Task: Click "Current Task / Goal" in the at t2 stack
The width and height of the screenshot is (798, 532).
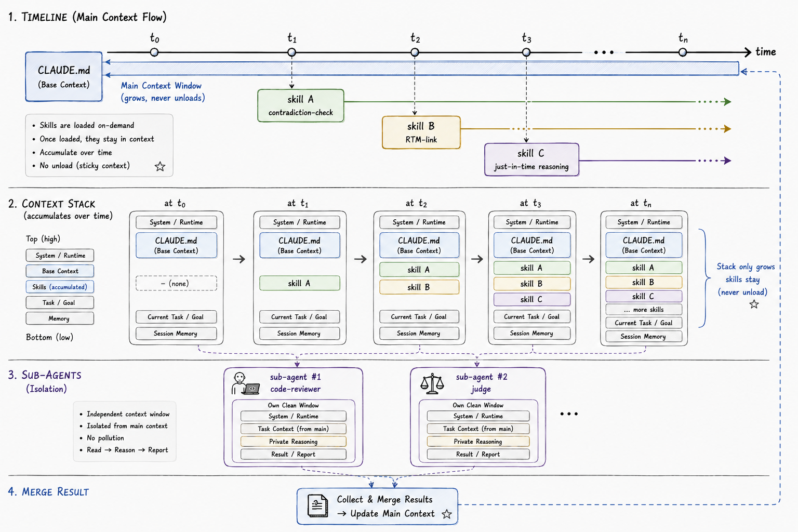Action: coord(419,317)
